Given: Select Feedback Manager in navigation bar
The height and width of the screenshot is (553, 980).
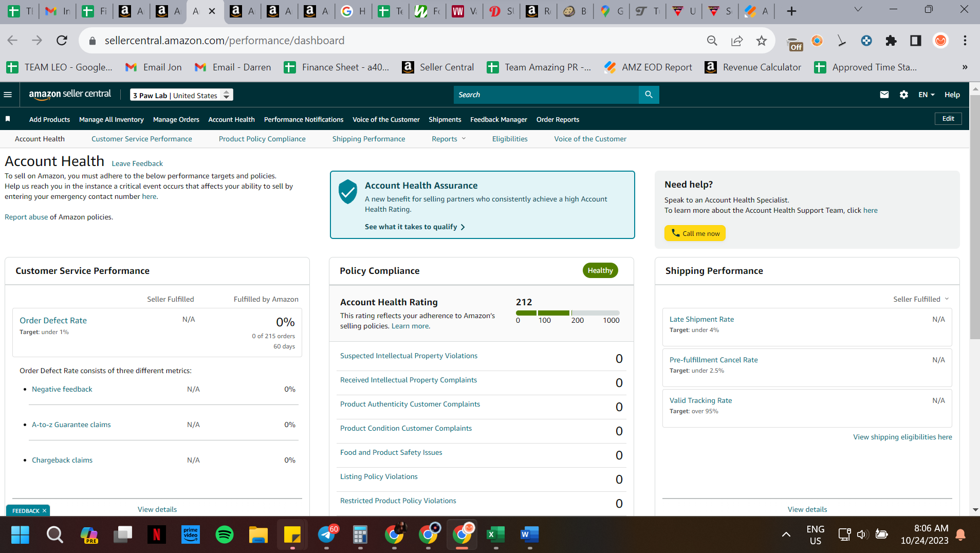Looking at the screenshot, I should [x=498, y=119].
